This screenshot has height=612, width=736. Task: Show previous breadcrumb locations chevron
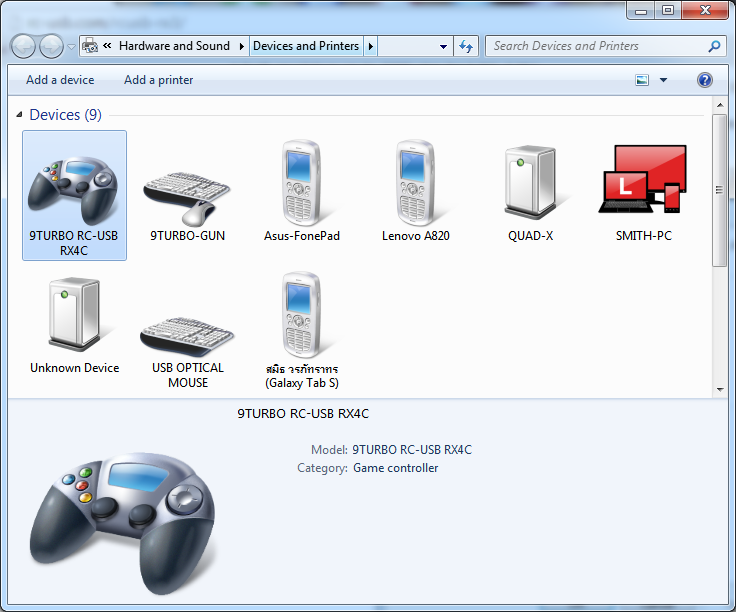coord(107,46)
